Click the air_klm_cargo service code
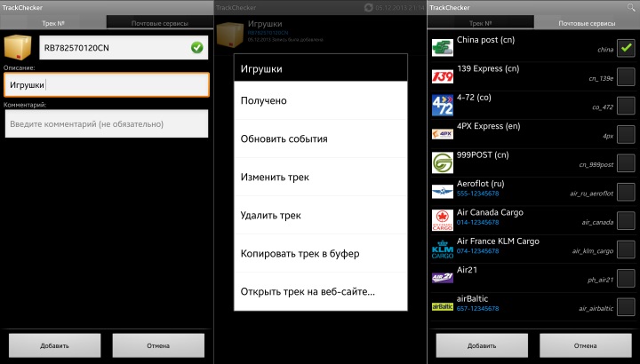 (593, 251)
